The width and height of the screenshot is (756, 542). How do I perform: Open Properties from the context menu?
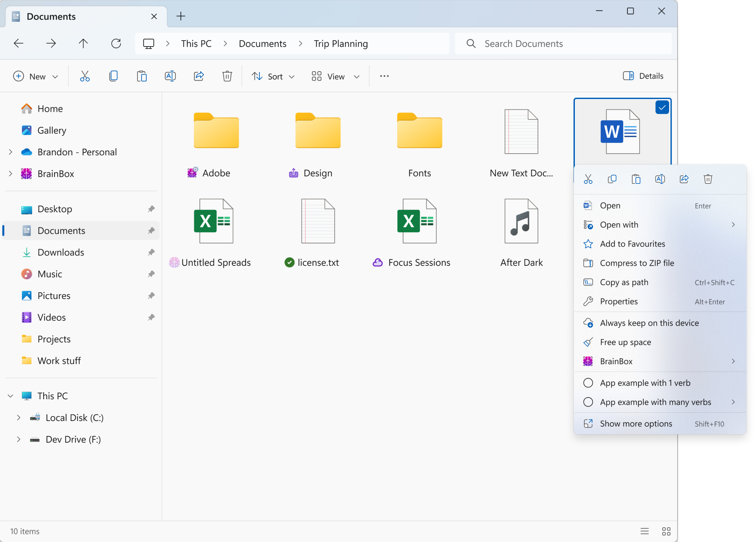point(660,301)
